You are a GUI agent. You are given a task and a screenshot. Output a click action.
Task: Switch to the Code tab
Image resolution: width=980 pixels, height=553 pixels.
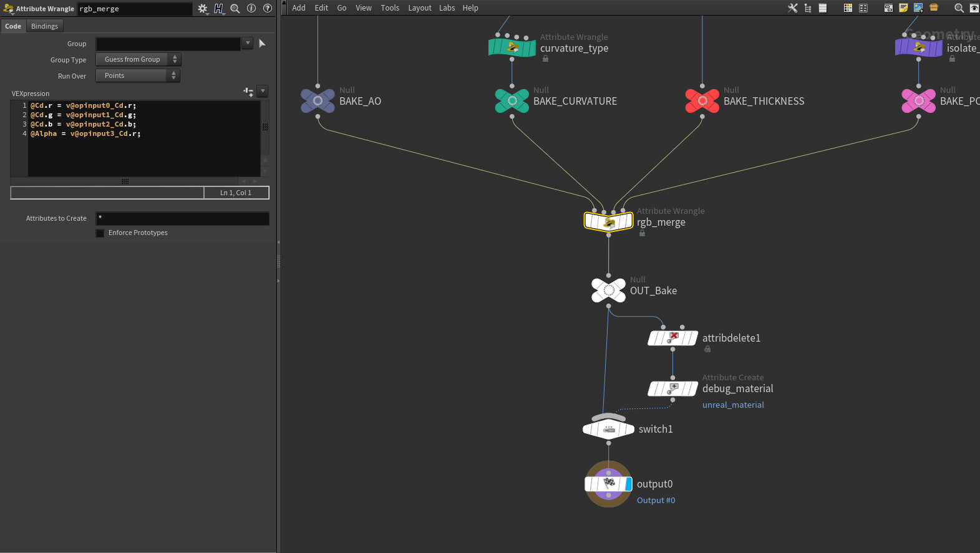[13, 26]
